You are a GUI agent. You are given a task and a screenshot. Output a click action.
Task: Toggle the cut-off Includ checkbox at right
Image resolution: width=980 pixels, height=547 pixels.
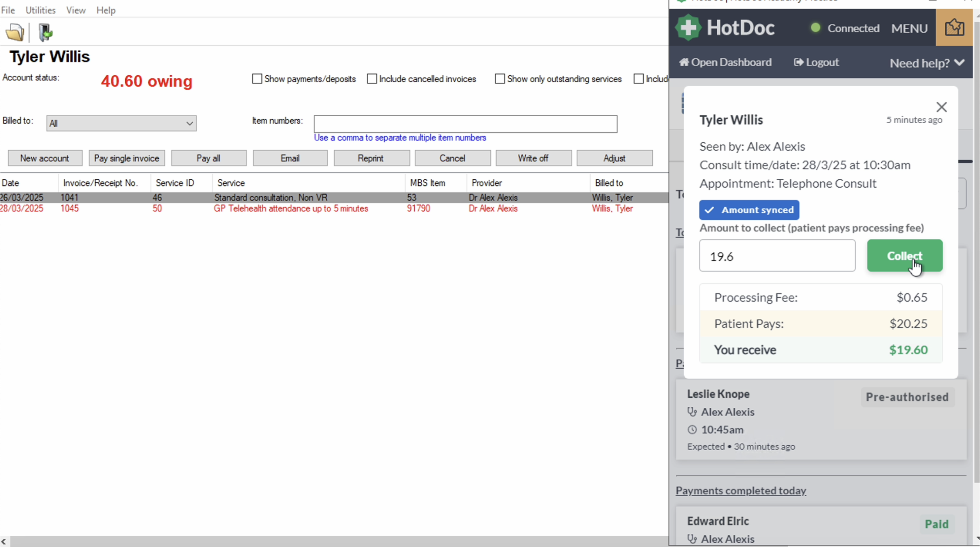(639, 79)
